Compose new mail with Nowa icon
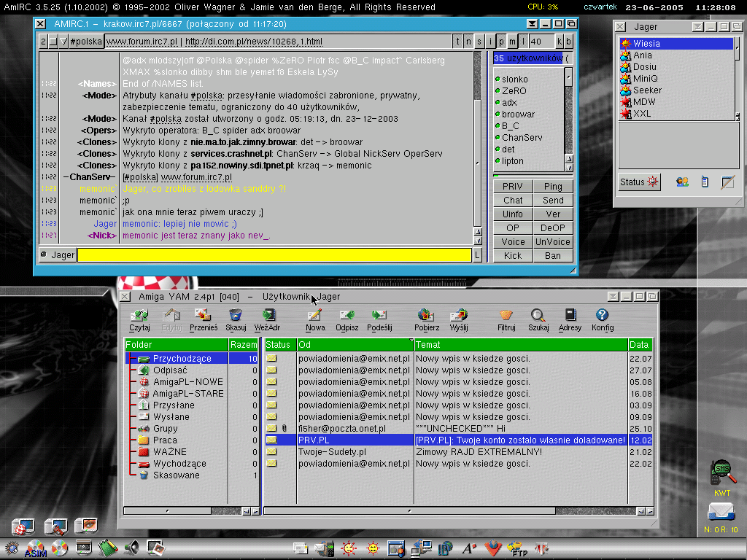 pyautogui.click(x=315, y=319)
